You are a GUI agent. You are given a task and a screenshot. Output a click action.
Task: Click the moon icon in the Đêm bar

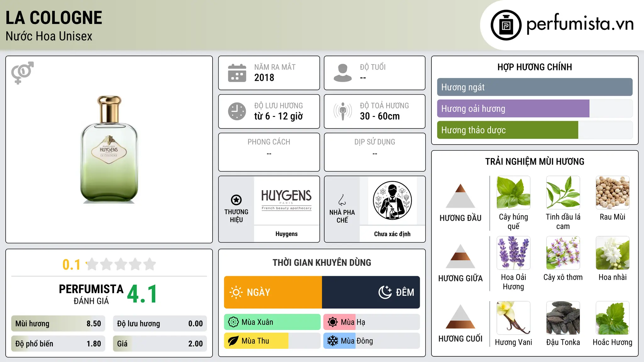pos(385,292)
